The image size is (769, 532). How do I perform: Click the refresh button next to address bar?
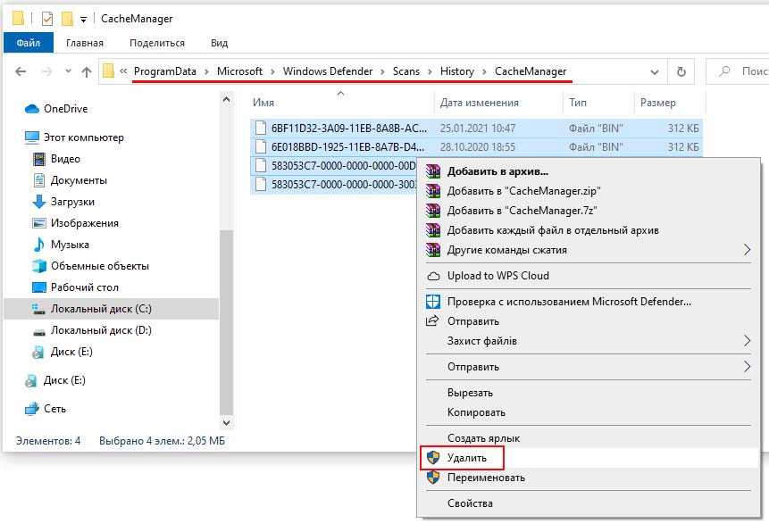click(x=681, y=71)
